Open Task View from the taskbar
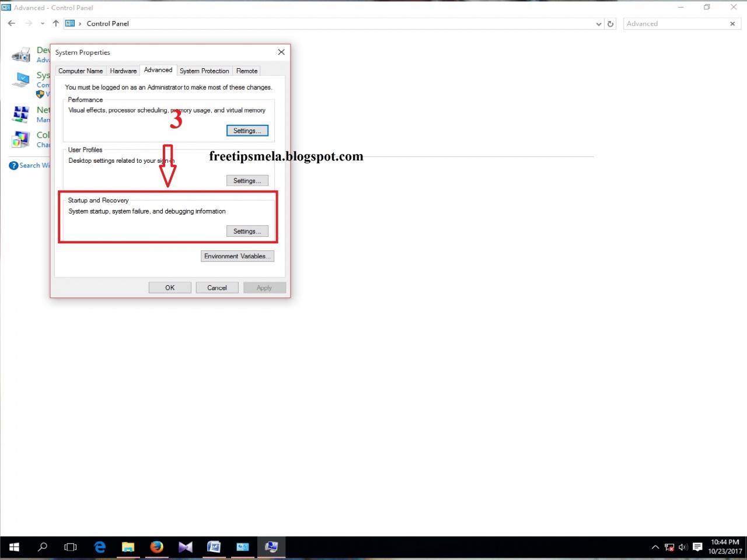The width and height of the screenshot is (747, 560). 70,547
